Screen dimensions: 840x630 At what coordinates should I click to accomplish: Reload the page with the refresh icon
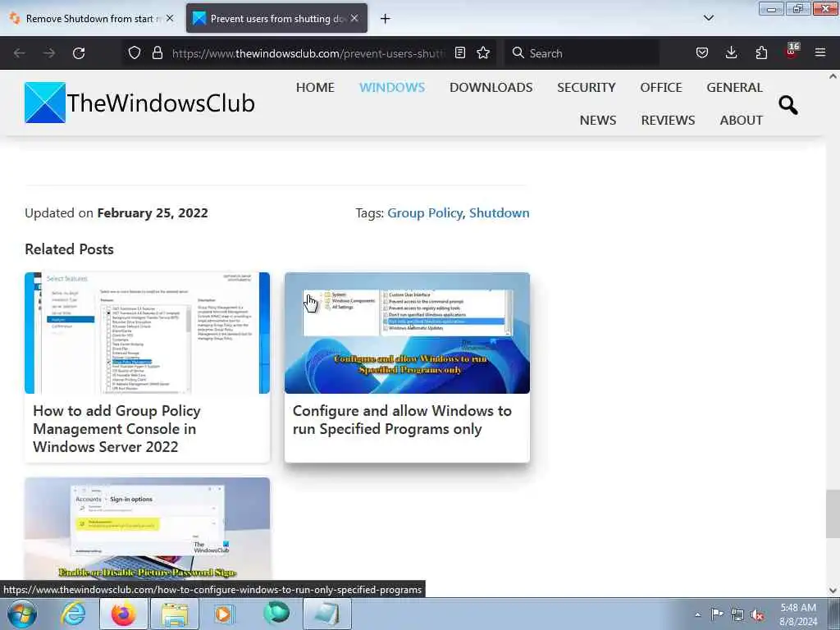pyautogui.click(x=79, y=53)
